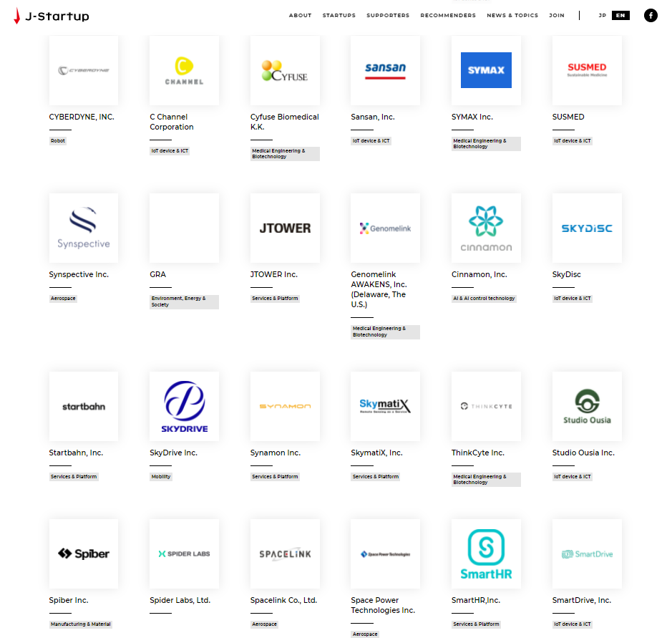Viewport: 672px width, 638px height.
Task: Open the Facebook icon in header
Action: pyautogui.click(x=650, y=16)
